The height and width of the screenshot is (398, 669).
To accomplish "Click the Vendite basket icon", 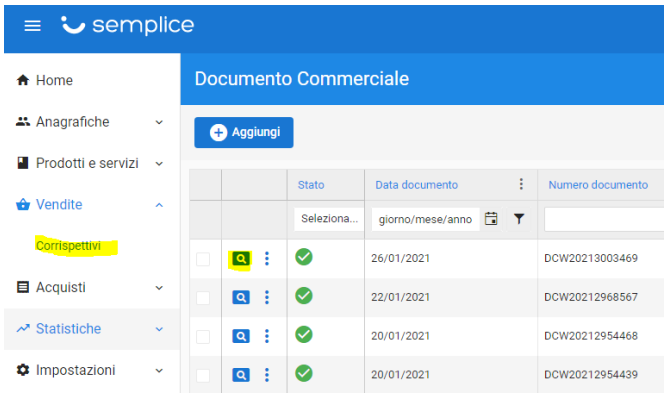I will click(x=23, y=204).
